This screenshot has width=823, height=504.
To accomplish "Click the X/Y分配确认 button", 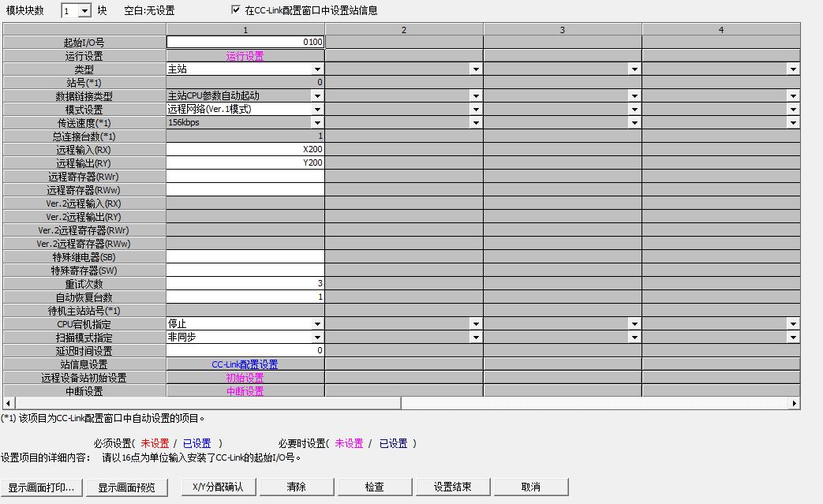I will [218, 487].
